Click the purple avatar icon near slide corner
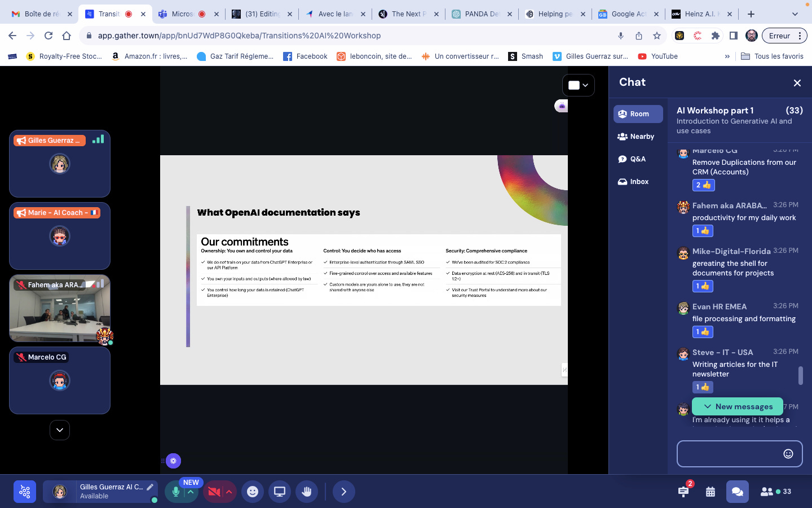812x508 pixels. 561,106
